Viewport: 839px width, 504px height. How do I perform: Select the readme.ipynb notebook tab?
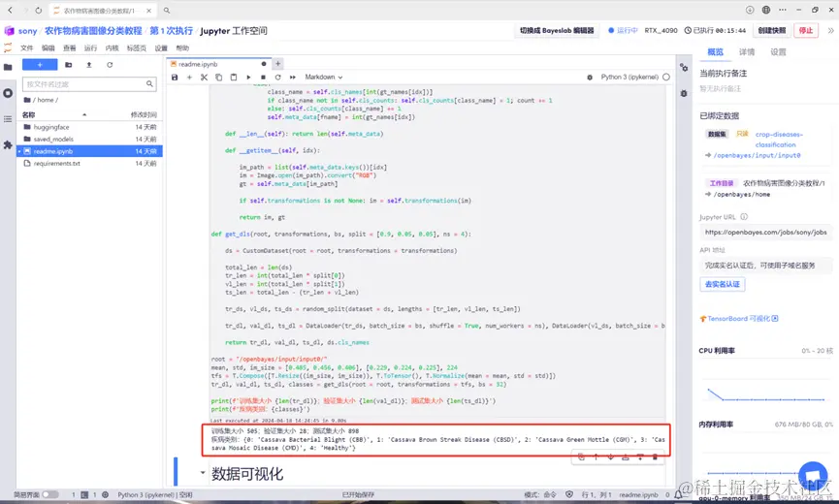tap(218, 64)
